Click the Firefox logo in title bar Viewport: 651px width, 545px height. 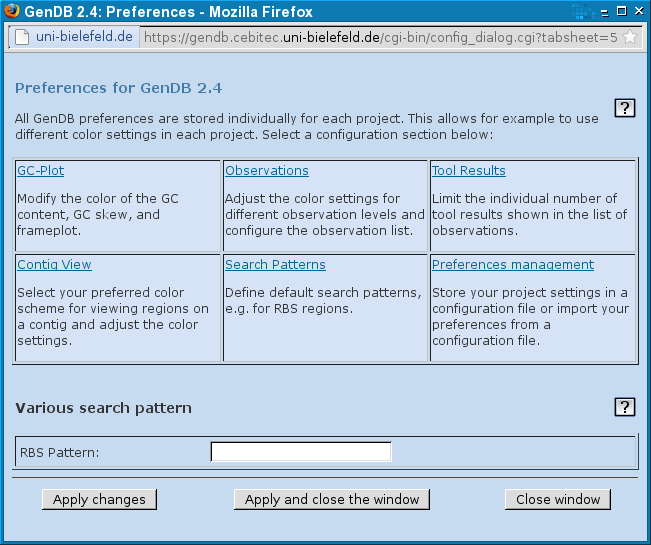11,11
